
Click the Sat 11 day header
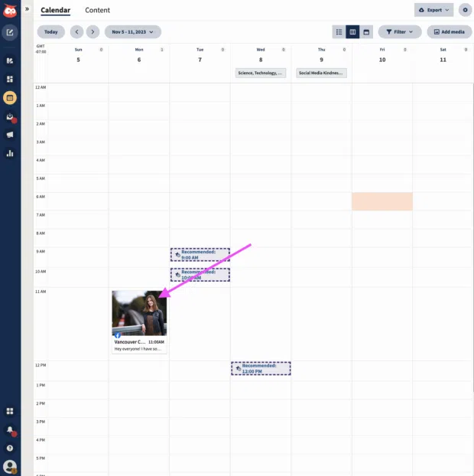(x=443, y=55)
